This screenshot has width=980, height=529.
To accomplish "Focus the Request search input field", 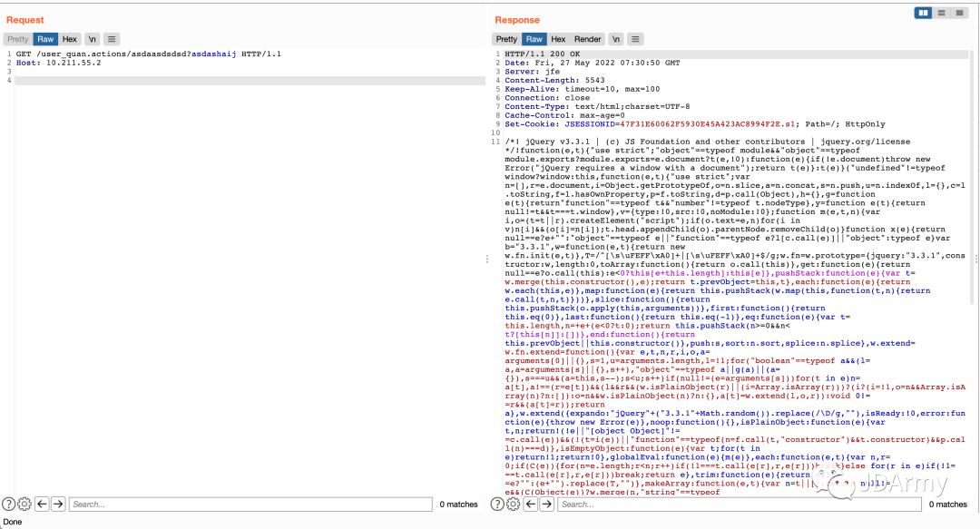I will click(250, 504).
